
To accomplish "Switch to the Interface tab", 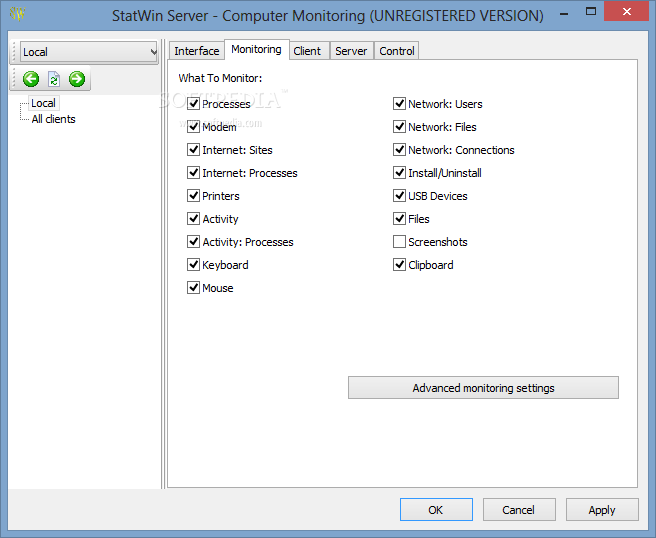I will pyautogui.click(x=197, y=51).
